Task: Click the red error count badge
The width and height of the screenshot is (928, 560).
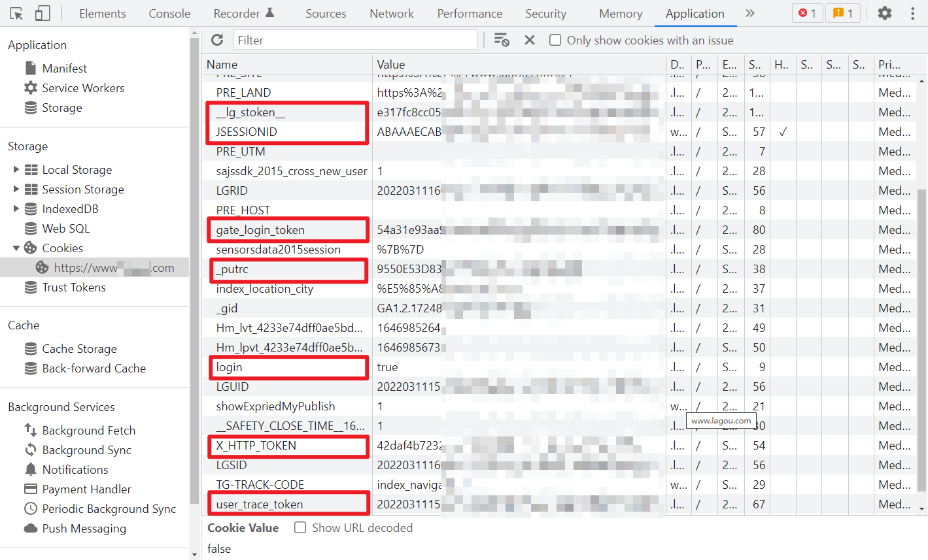Action: coord(808,13)
